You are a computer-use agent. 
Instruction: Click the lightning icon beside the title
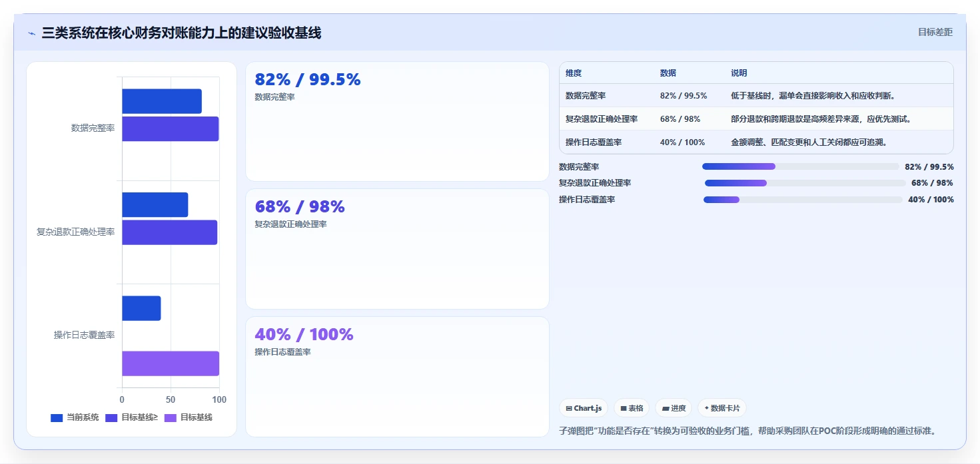31,33
